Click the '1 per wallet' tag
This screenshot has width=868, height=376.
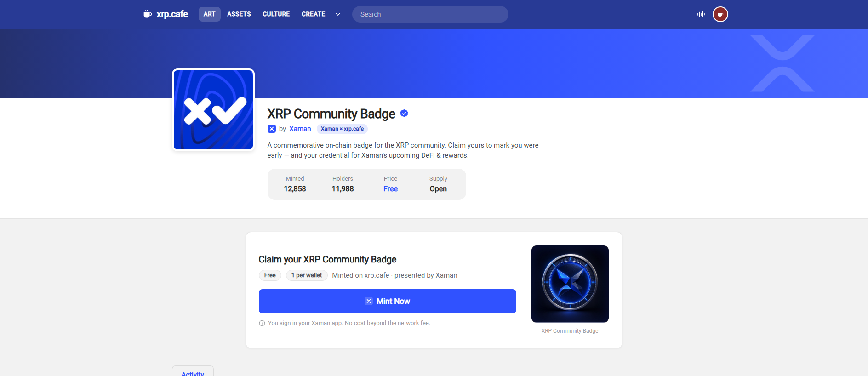[307, 275]
